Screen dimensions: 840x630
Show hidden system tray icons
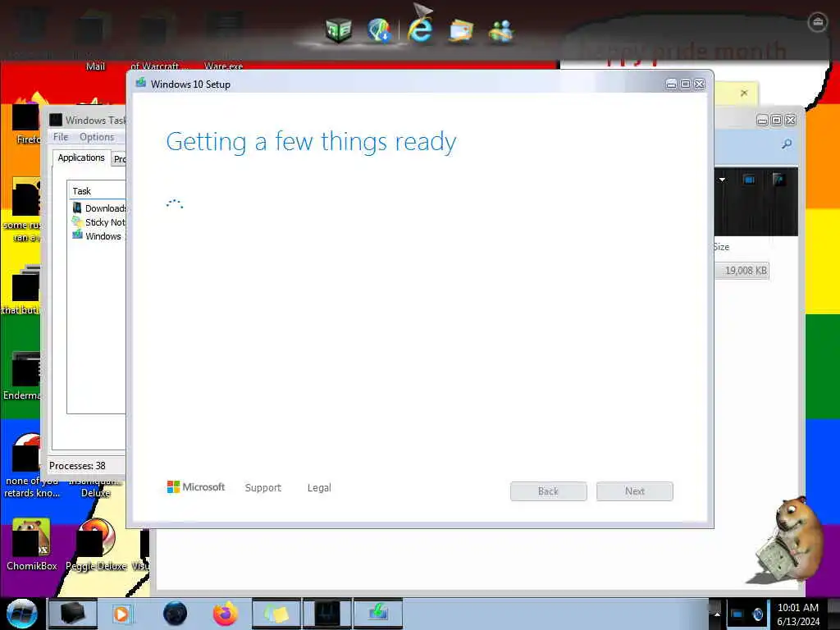point(717,614)
